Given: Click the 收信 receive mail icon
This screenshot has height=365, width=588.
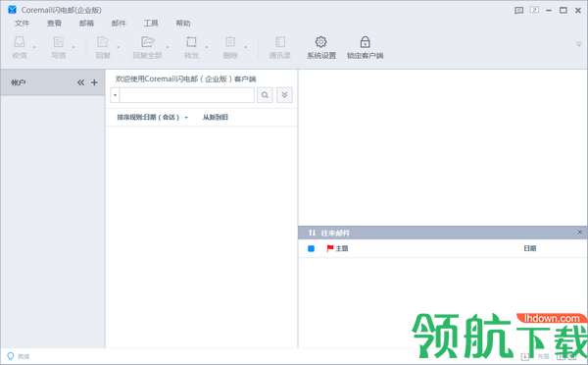Looking at the screenshot, I should point(20,41).
